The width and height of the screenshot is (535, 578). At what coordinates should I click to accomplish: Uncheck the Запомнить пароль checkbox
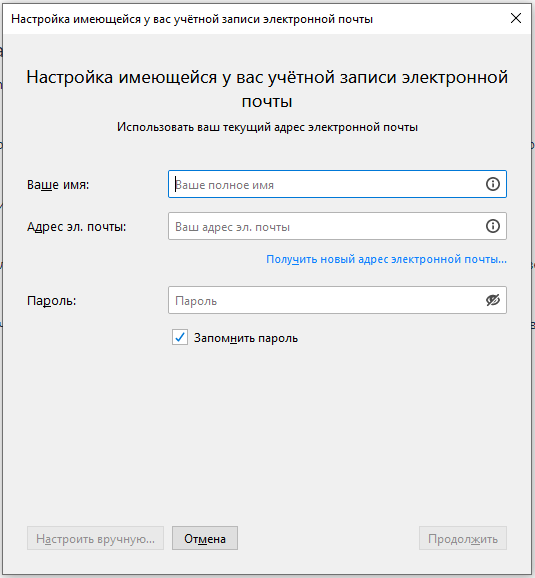pyautogui.click(x=180, y=337)
